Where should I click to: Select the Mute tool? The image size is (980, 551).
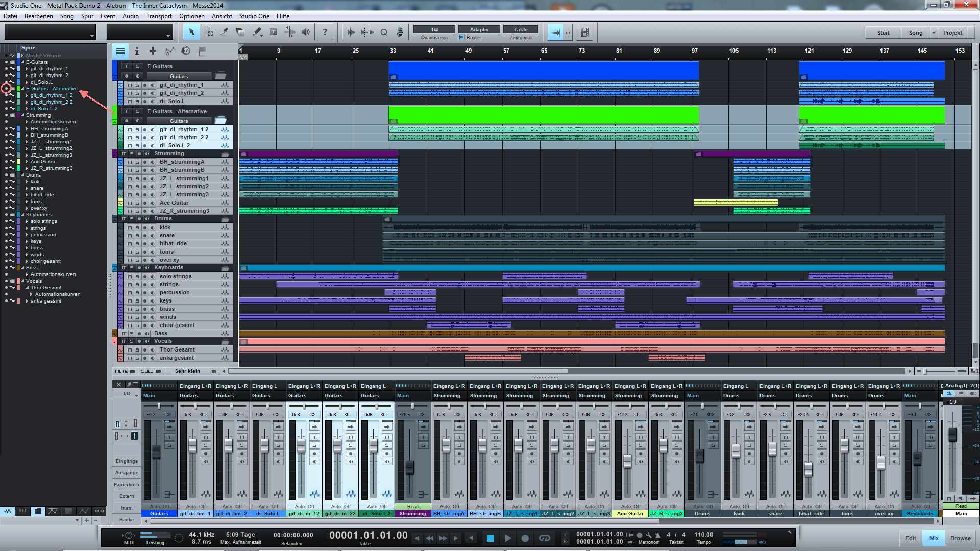(274, 32)
